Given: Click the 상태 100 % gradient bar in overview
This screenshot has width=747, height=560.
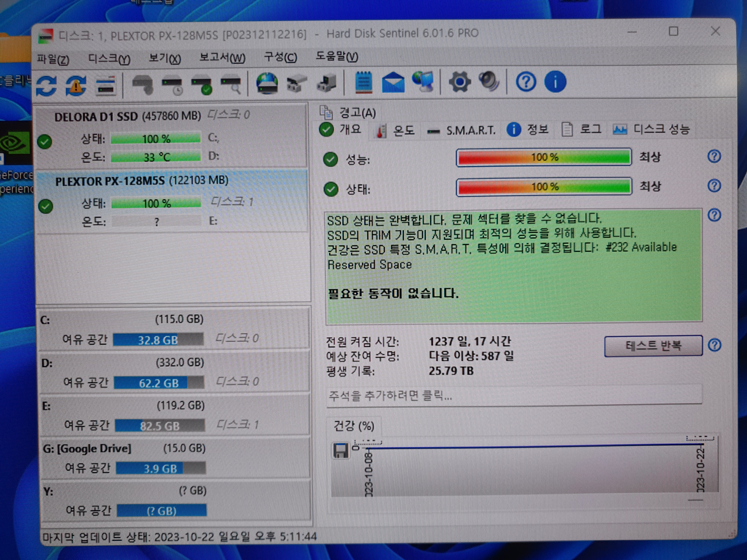Looking at the screenshot, I should click(x=544, y=186).
